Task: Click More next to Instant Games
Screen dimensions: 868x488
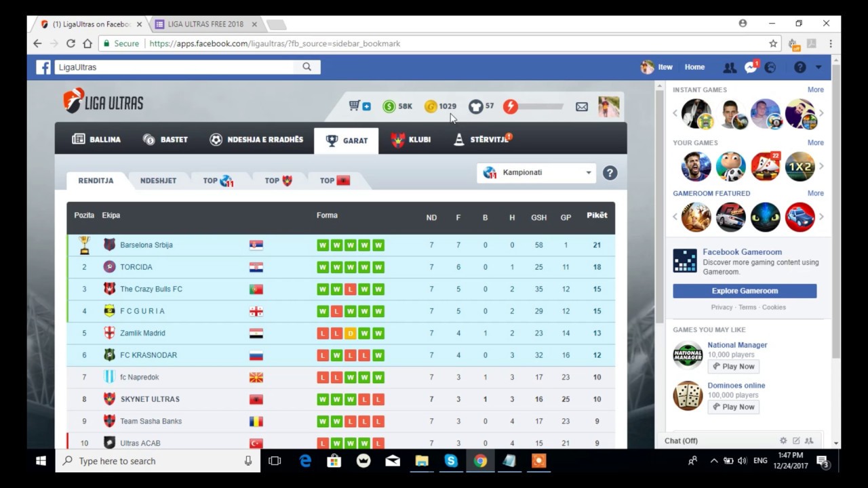Action: 815,89
